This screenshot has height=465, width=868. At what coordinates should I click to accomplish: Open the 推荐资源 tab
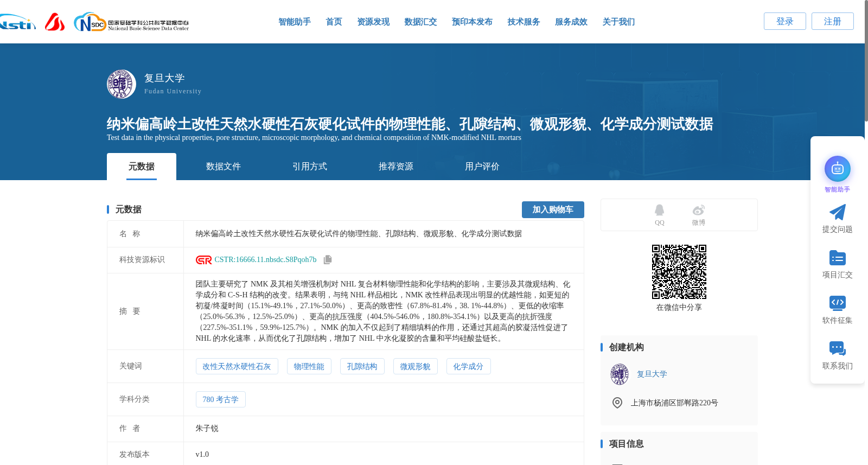point(396,167)
